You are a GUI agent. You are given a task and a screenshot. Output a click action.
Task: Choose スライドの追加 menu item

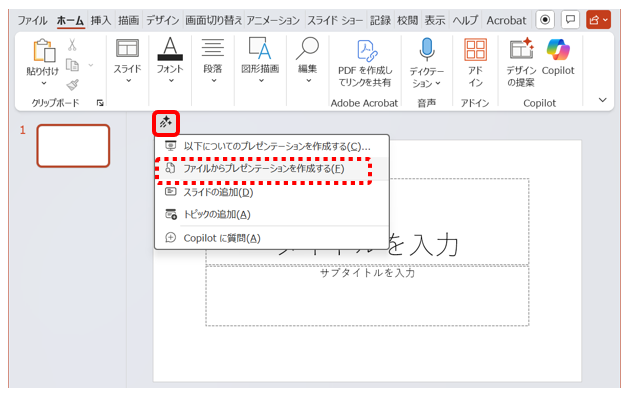tap(272, 192)
